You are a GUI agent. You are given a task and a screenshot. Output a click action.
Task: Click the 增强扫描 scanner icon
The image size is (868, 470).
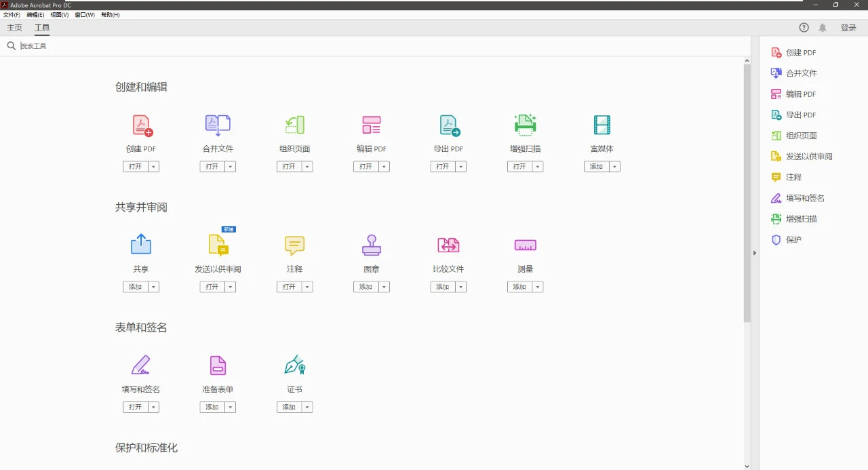click(x=525, y=125)
